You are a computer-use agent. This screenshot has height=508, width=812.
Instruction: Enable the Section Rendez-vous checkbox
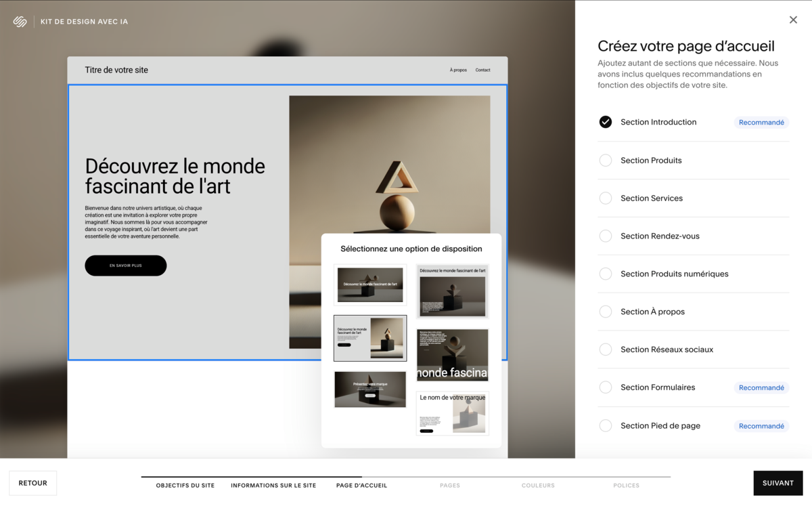[x=606, y=236]
